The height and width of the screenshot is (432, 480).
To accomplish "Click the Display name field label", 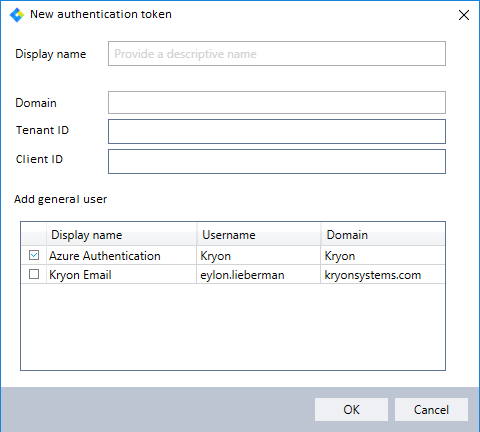I will (51, 54).
